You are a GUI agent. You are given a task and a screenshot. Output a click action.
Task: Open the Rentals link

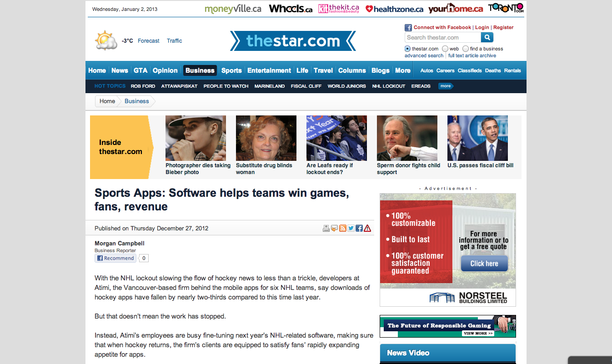click(x=512, y=70)
